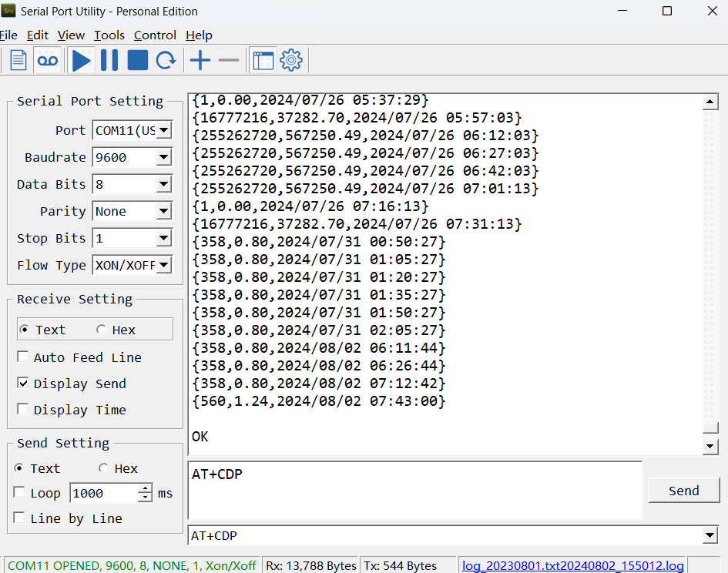Select Hex radio in Send Setting
Screen dimensions: 728x573
pyautogui.click(x=103, y=467)
